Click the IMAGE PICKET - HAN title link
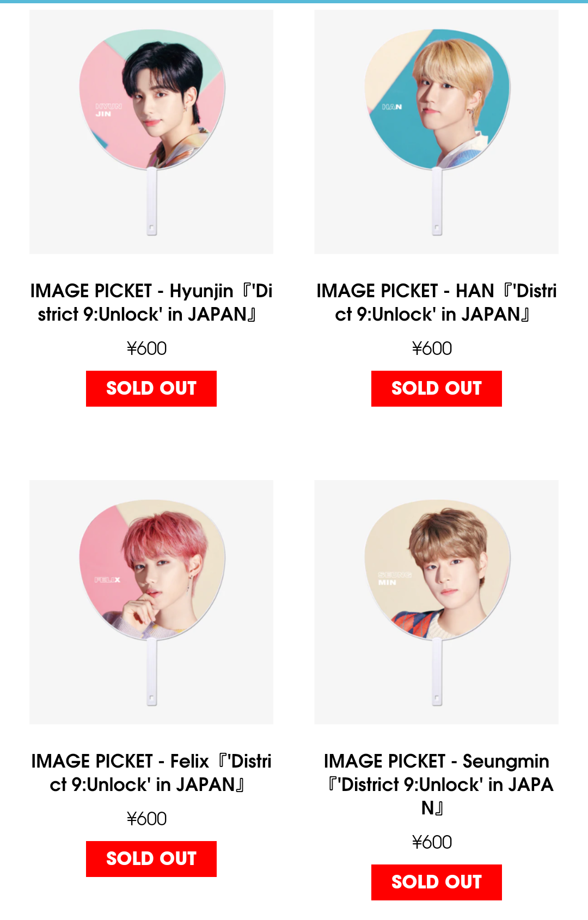Image resolution: width=588 pixels, height=920 pixels. click(437, 303)
